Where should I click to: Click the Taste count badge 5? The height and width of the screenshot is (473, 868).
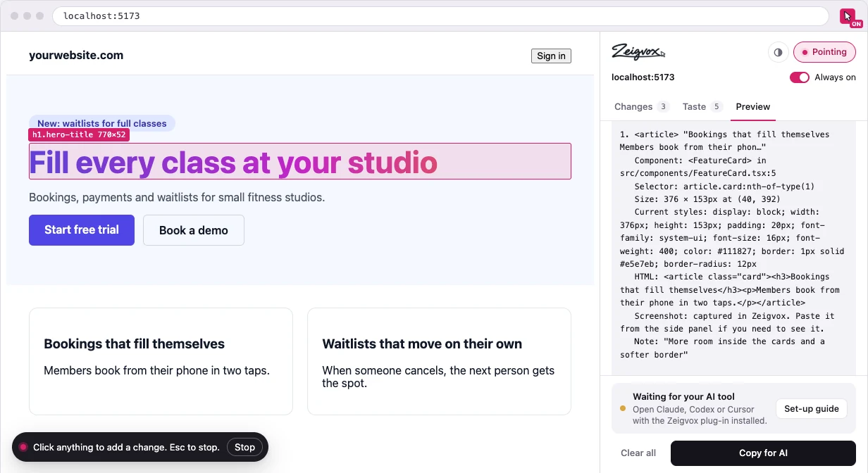coord(717,107)
